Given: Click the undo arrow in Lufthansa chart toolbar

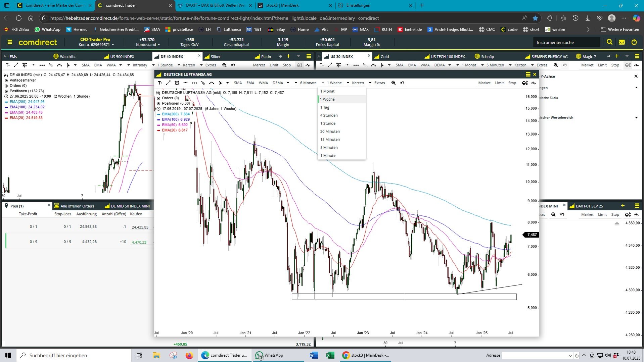Looking at the screenshot, I should (402, 83).
